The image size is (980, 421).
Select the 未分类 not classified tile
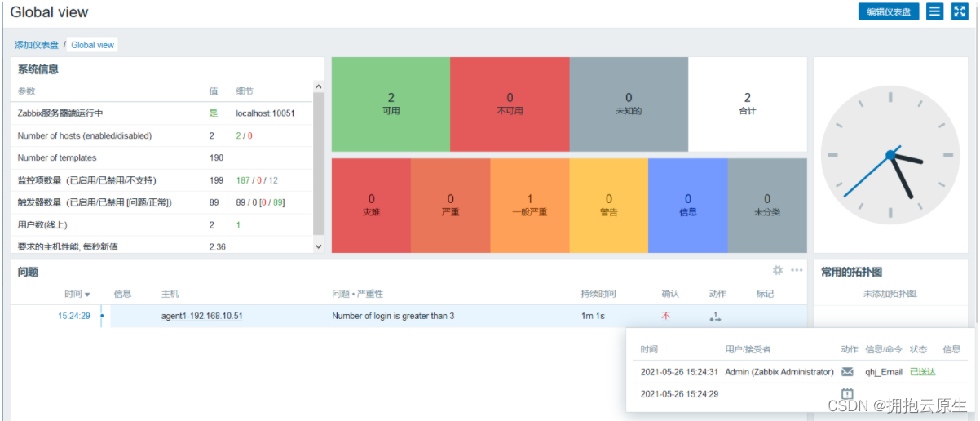767,205
